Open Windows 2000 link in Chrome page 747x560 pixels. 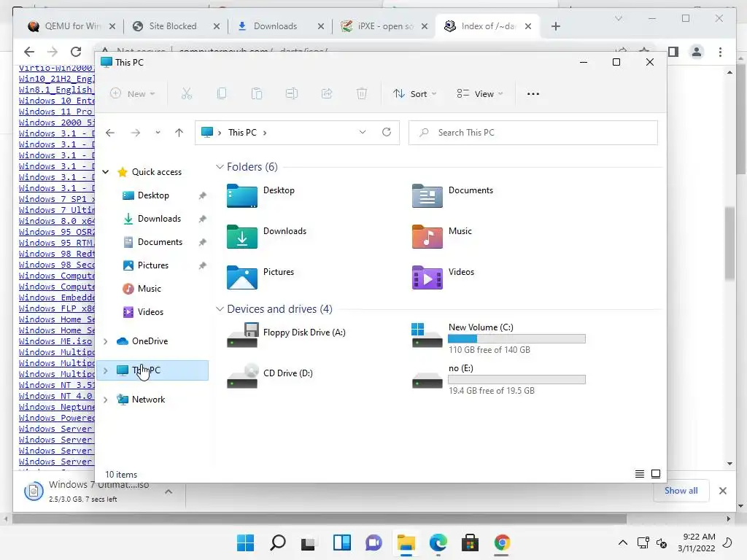56,122
